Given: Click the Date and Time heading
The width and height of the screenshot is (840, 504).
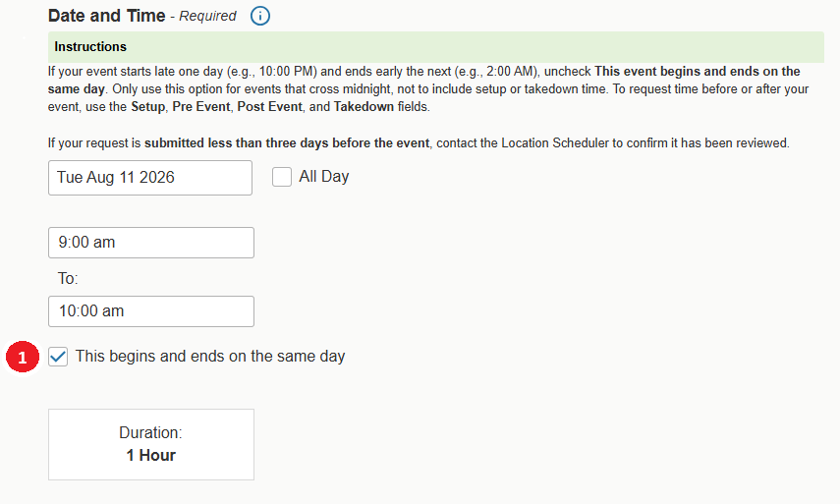Looking at the screenshot, I should [x=107, y=16].
